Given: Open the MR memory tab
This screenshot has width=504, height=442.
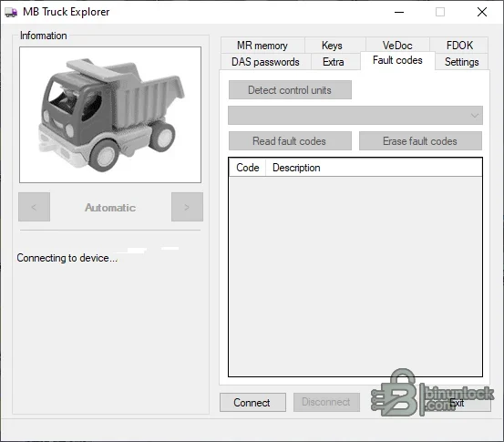Looking at the screenshot, I should (x=262, y=46).
